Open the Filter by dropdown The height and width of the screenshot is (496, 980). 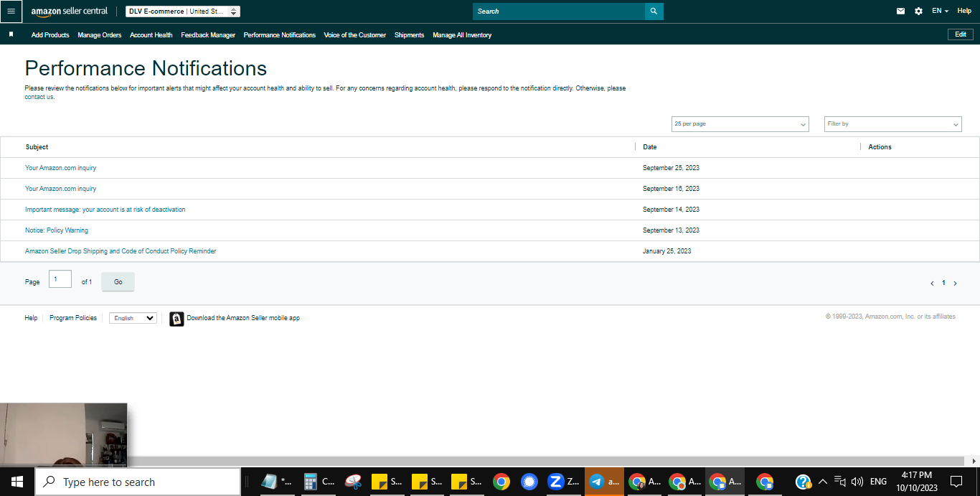click(x=892, y=124)
